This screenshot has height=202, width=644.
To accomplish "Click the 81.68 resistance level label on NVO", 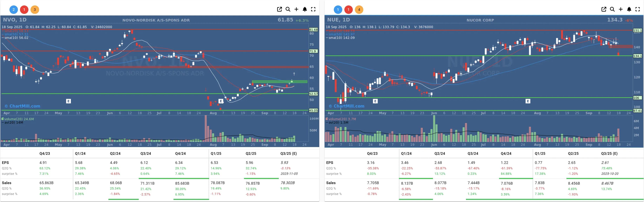I will click(x=313, y=29).
